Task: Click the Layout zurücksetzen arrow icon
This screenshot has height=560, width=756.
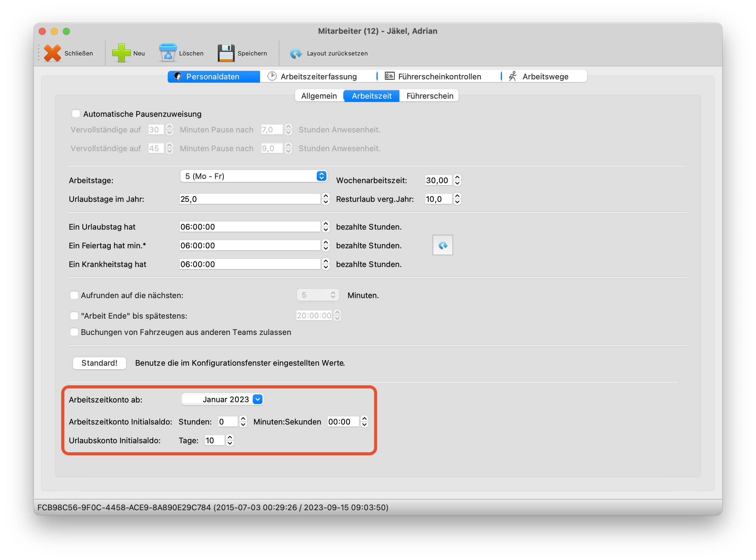Action: pos(296,53)
